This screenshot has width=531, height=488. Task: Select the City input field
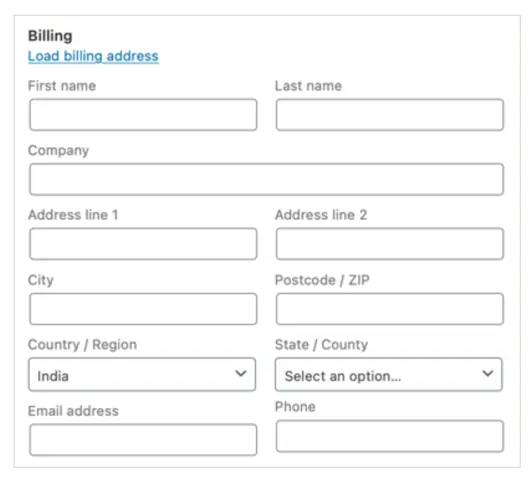tap(143, 309)
